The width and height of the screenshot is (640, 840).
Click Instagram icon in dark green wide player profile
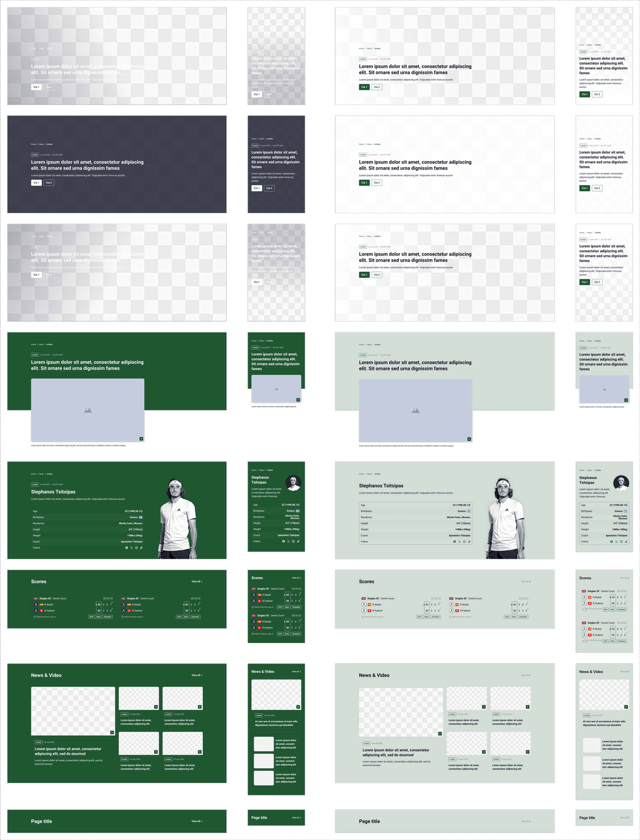[136, 548]
